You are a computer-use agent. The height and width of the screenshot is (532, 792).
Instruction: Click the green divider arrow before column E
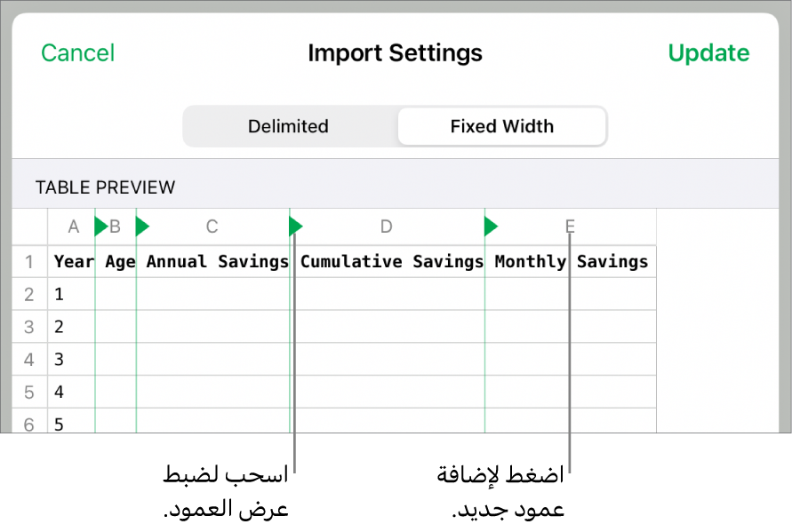tap(491, 227)
